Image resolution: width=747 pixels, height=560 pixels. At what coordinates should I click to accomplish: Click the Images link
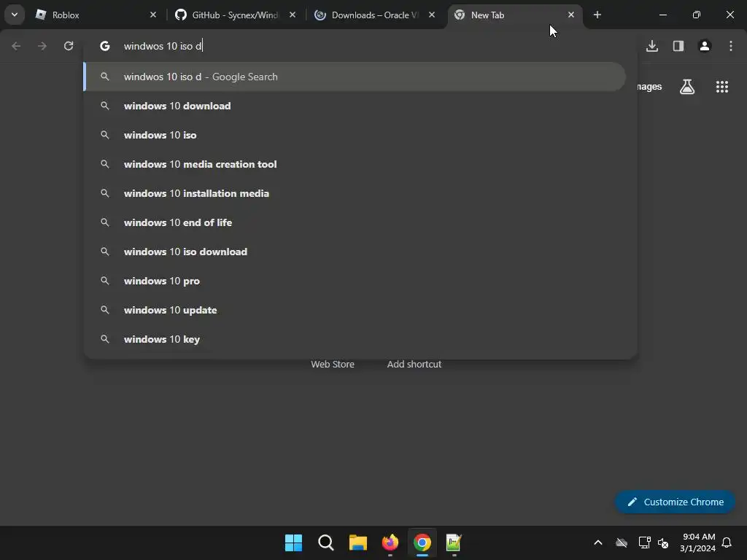pyautogui.click(x=649, y=87)
